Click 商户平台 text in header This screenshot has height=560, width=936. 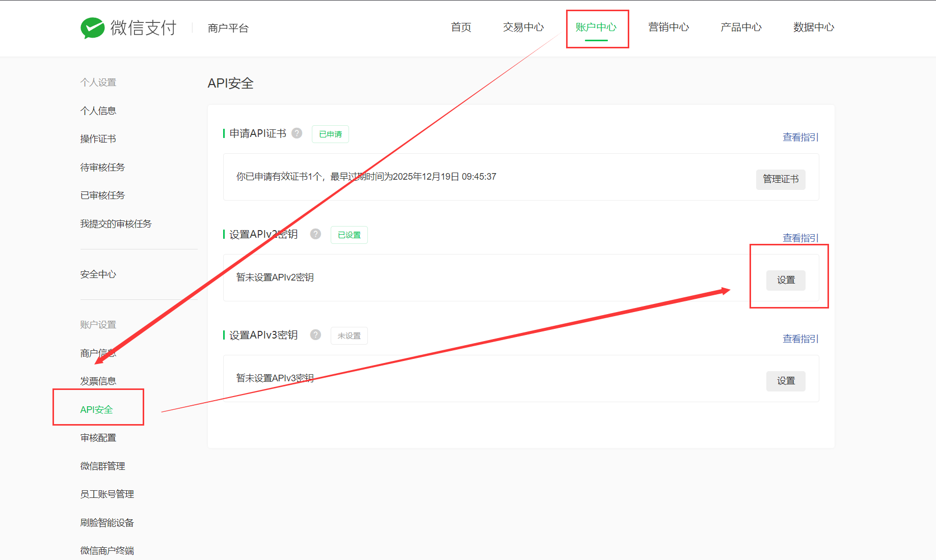228,29
